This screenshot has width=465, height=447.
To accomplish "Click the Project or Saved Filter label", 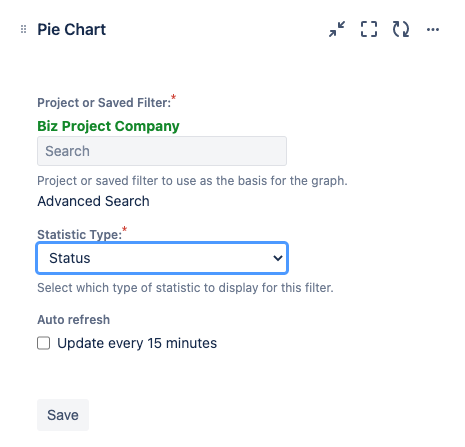I will click(104, 103).
